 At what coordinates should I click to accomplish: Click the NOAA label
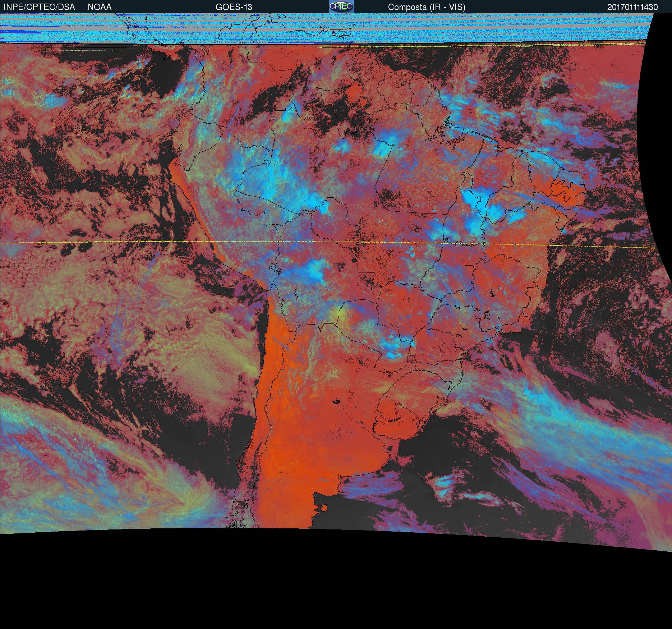point(100,7)
